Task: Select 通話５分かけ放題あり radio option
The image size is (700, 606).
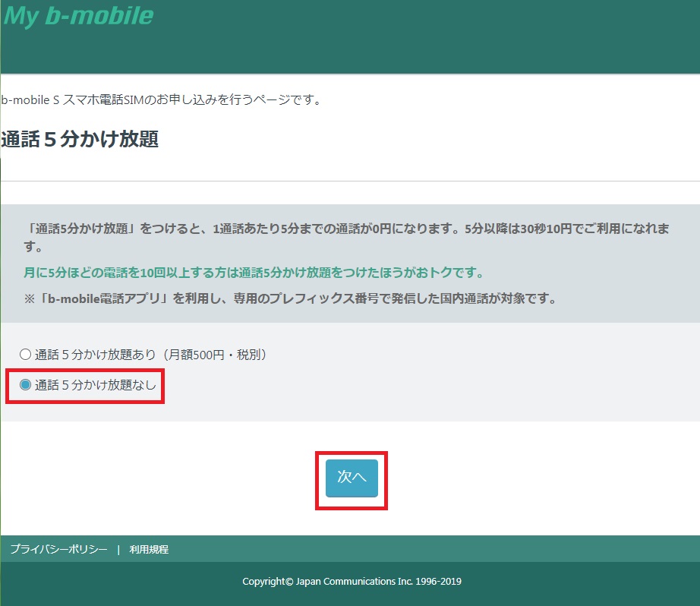Action: (x=26, y=355)
